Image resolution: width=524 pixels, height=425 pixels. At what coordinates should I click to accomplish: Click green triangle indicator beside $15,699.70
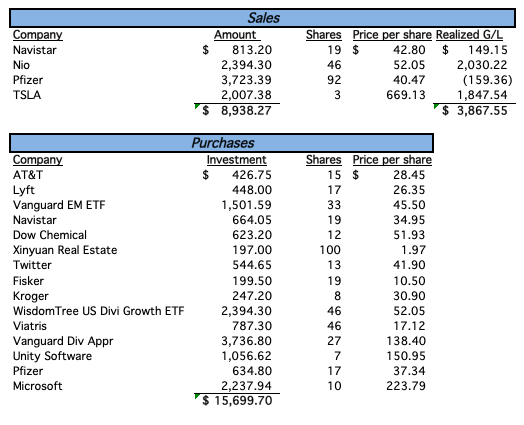pyautogui.click(x=197, y=396)
